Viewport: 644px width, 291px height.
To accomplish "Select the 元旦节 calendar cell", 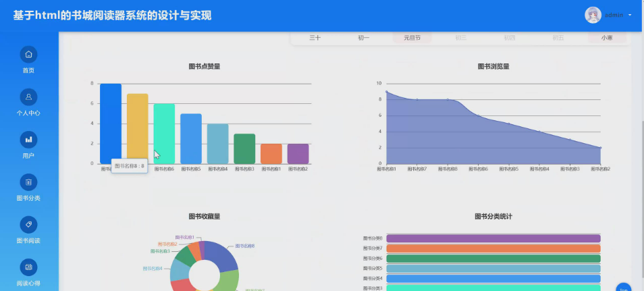I will (412, 38).
